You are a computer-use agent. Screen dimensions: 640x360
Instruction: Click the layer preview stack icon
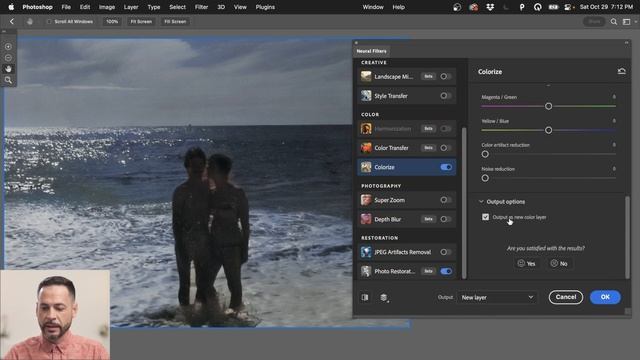click(x=384, y=298)
